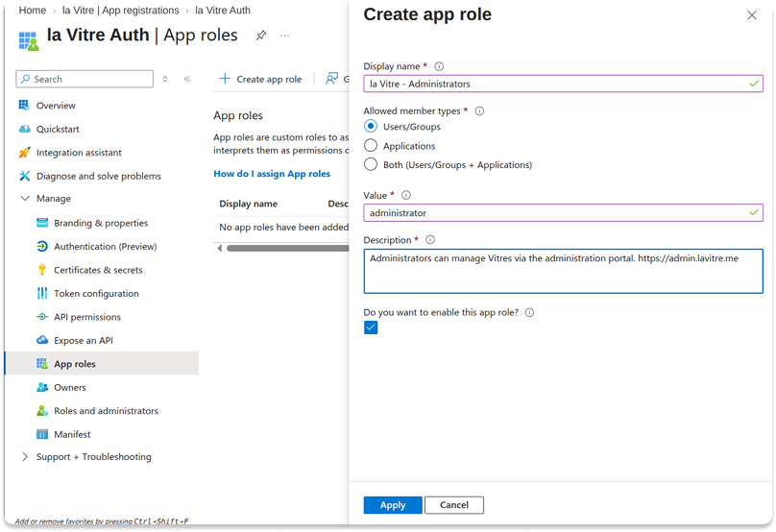The height and width of the screenshot is (532, 776).
Task: Click the App roles grid icon
Action: tap(42, 364)
